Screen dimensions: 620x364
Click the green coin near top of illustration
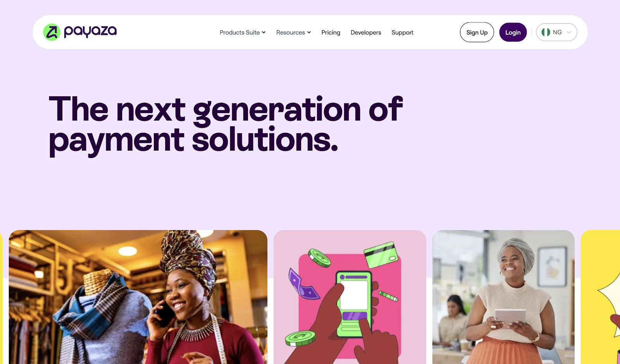point(319,258)
